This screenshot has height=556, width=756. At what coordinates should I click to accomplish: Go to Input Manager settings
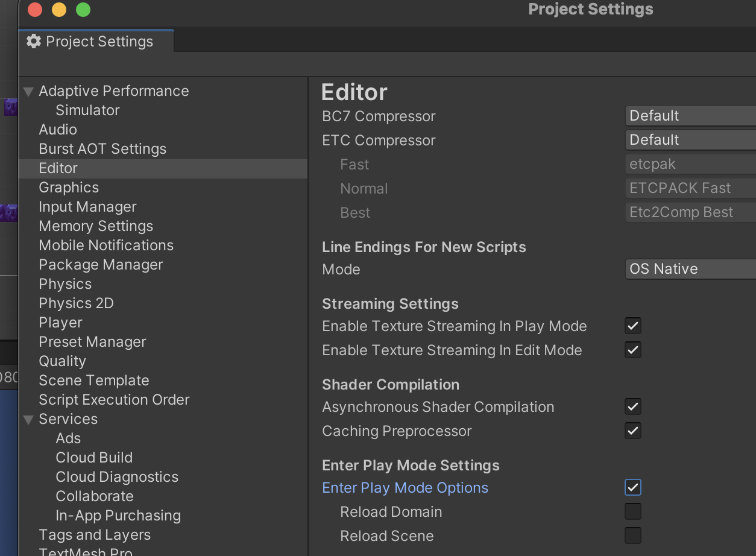87,207
